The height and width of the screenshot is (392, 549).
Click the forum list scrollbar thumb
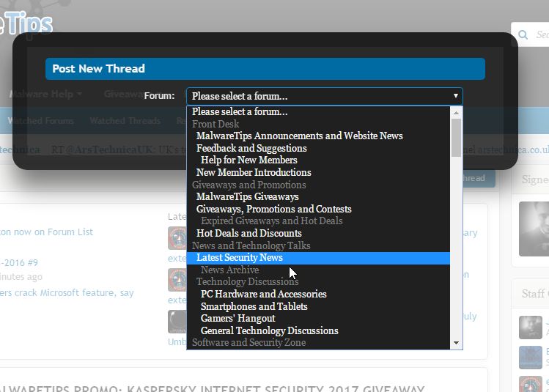click(456, 138)
